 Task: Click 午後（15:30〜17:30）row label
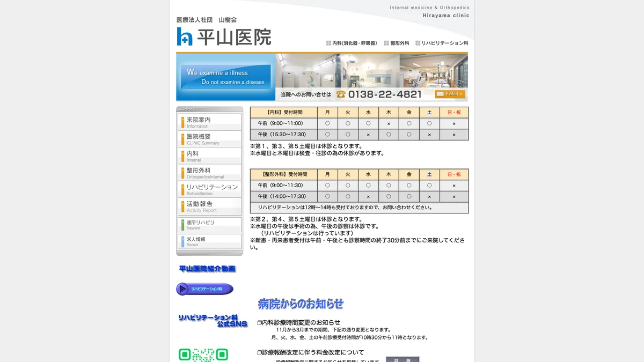point(284,135)
